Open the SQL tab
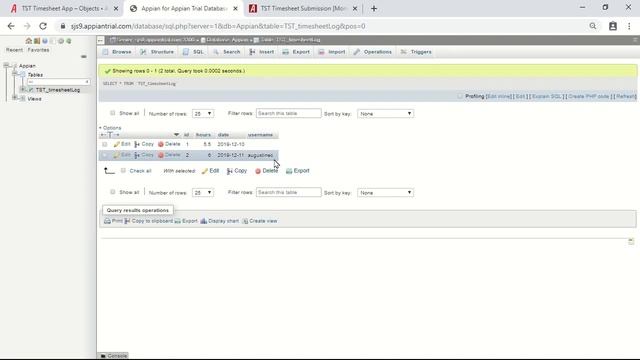640x360 pixels. coord(193,52)
